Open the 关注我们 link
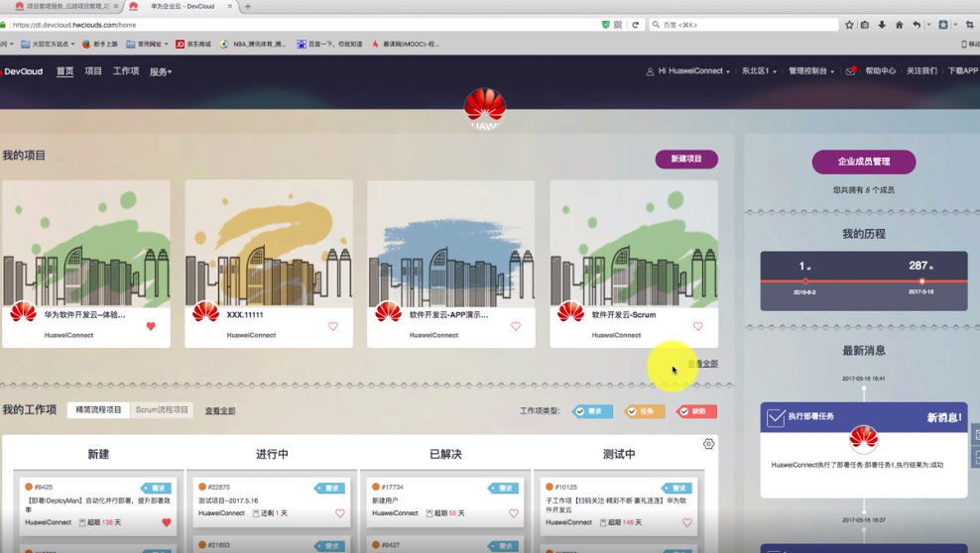 (921, 71)
